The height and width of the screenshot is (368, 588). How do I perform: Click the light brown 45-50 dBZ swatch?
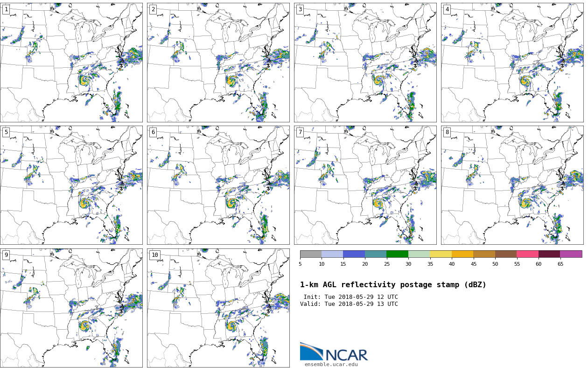point(484,254)
